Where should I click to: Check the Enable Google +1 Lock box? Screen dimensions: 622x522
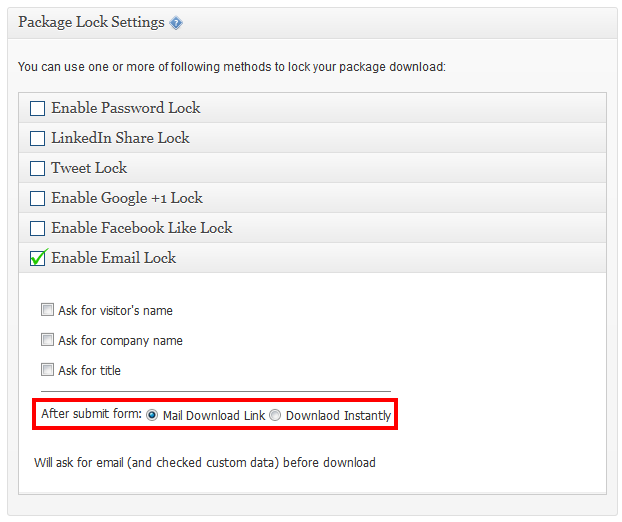pyautogui.click(x=37, y=198)
